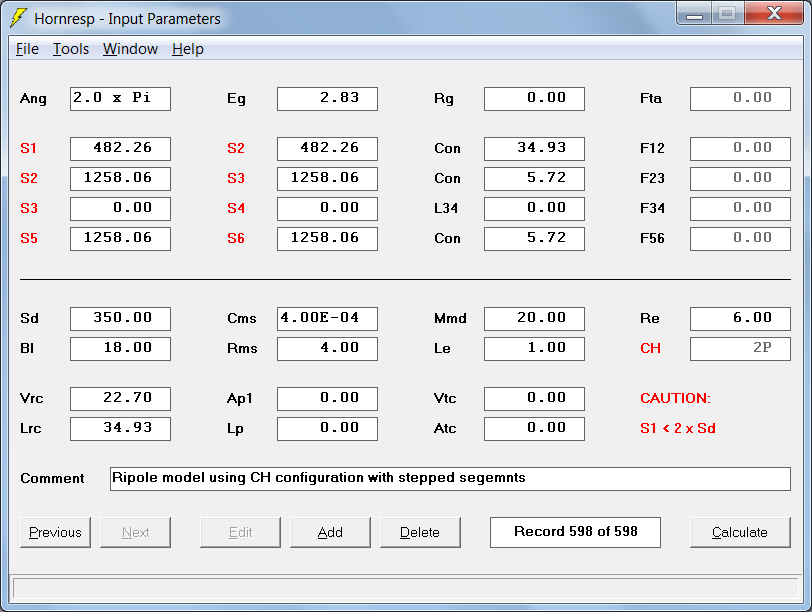This screenshot has width=812, height=612.
Task: Edit the Rms field 4.00
Action: pos(327,349)
